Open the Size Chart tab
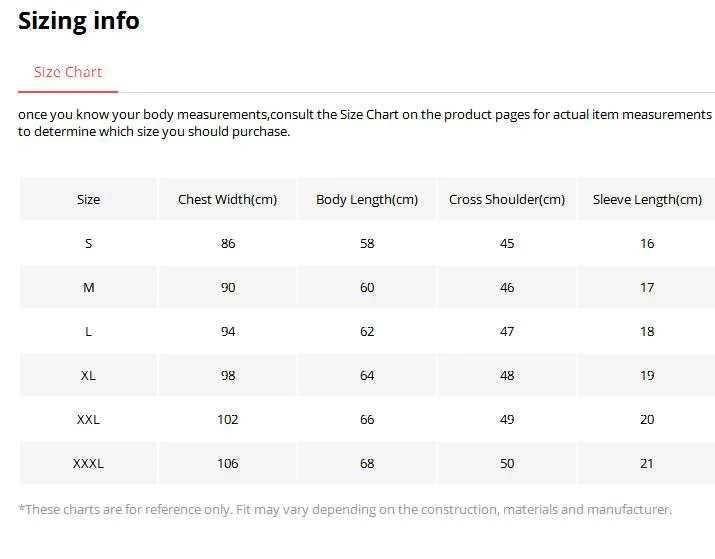Viewport: 715px width, 559px height. (68, 72)
